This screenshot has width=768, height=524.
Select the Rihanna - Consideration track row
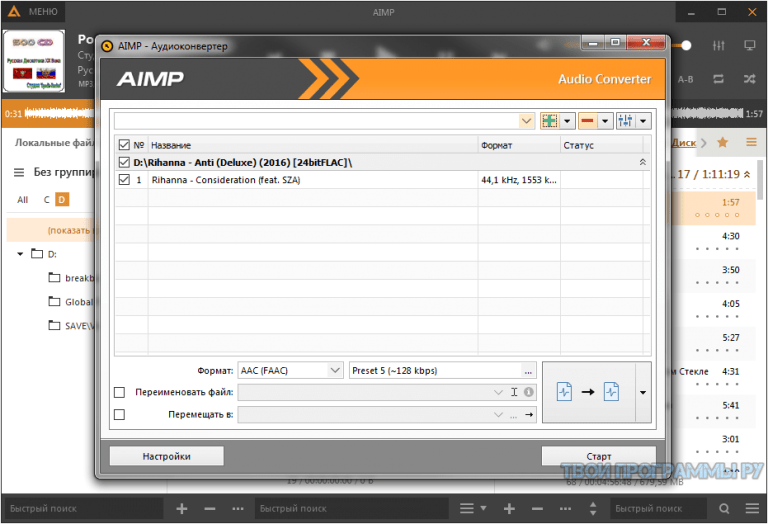tap(383, 180)
